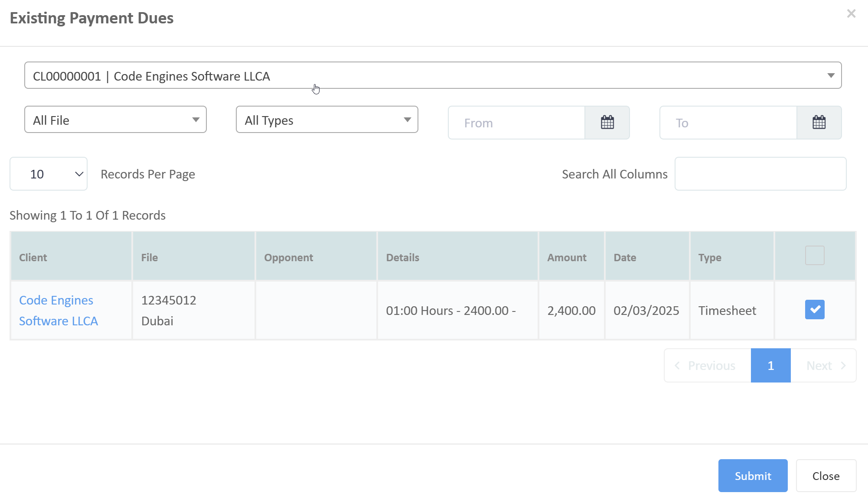
Task: Click the Next page button
Action: [823, 366]
